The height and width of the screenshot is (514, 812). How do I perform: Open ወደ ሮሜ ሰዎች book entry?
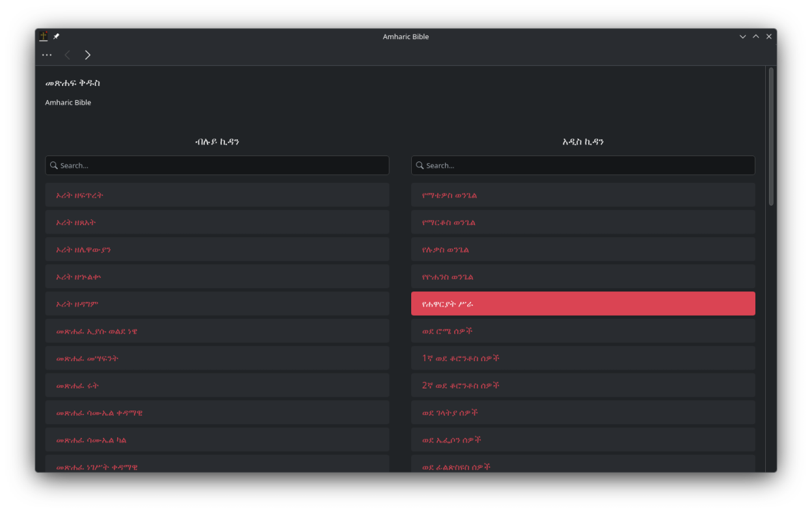point(582,331)
